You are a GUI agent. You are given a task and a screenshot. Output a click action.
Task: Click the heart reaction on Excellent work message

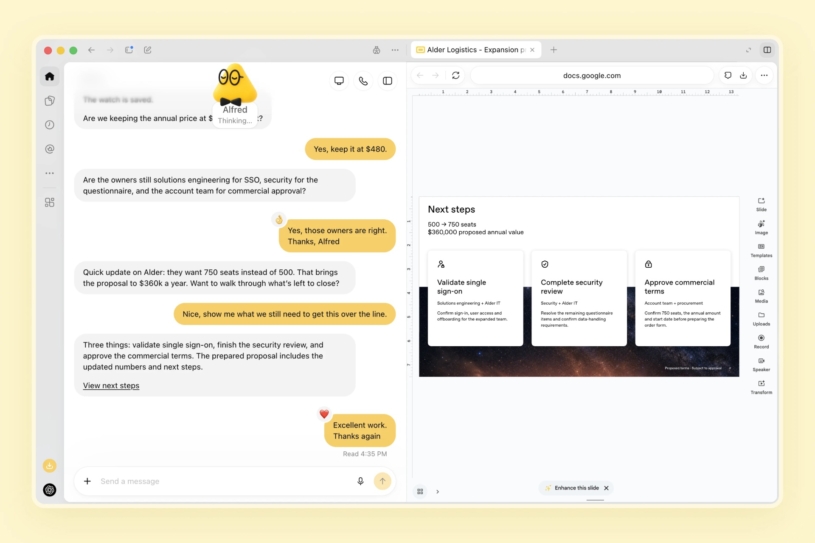pyautogui.click(x=324, y=414)
